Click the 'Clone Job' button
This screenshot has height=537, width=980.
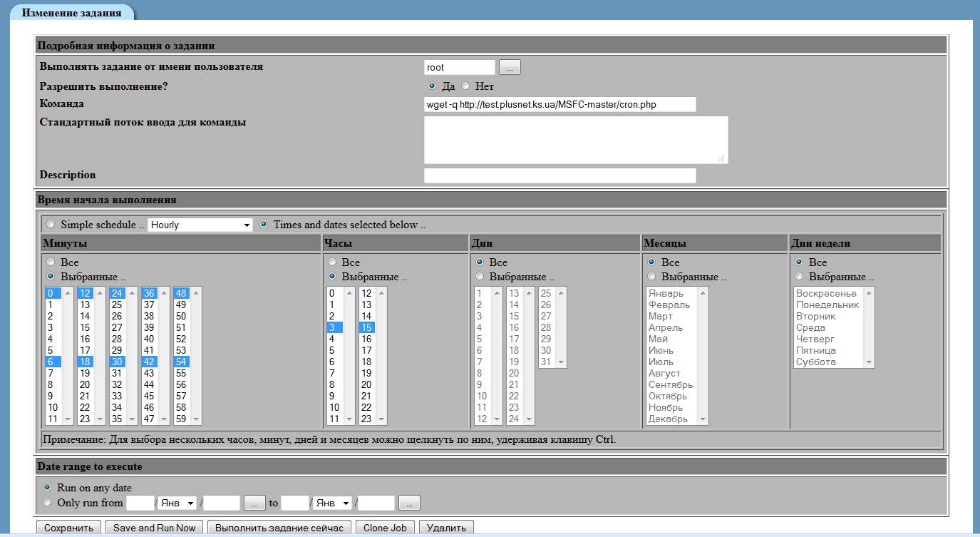385,528
